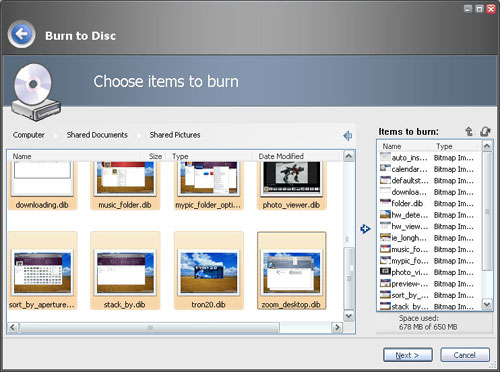
Task: Click the up-arrow icon above burn list
Action: (x=469, y=131)
